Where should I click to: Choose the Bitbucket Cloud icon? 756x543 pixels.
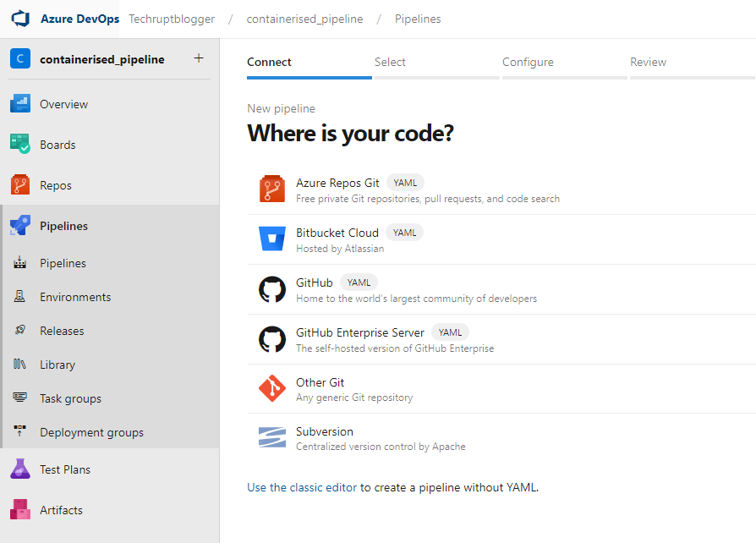coord(272,240)
